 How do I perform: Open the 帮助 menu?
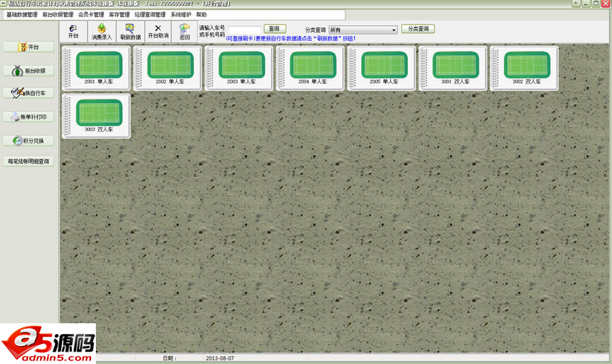click(201, 14)
